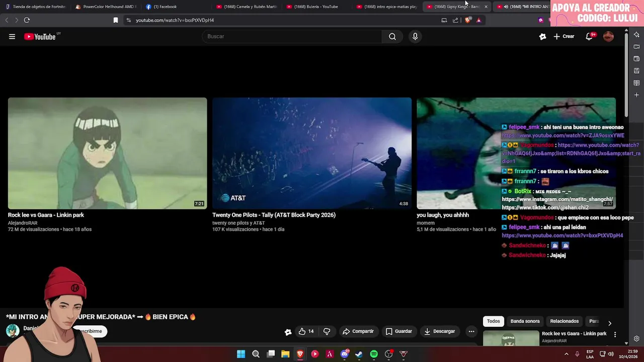Click the Guardar save button

coord(399,331)
